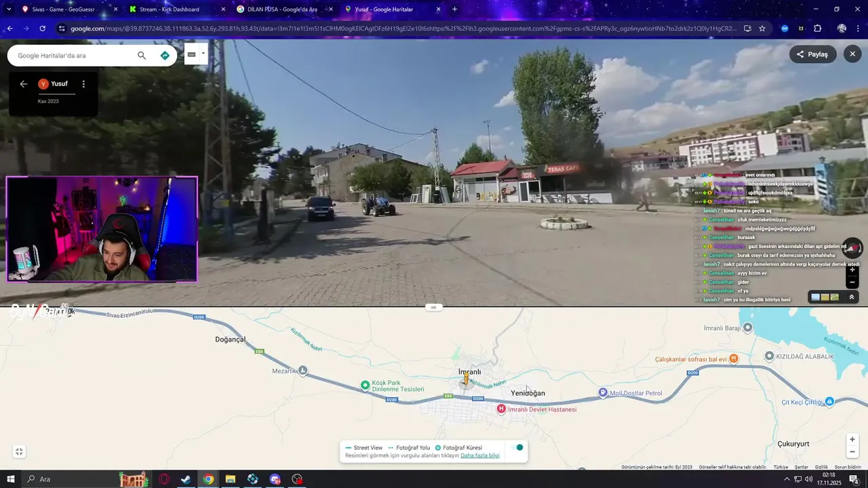Show hidden system tray icons
The height and width of the screenshot is (488, 868).
(x=787, y=479)
